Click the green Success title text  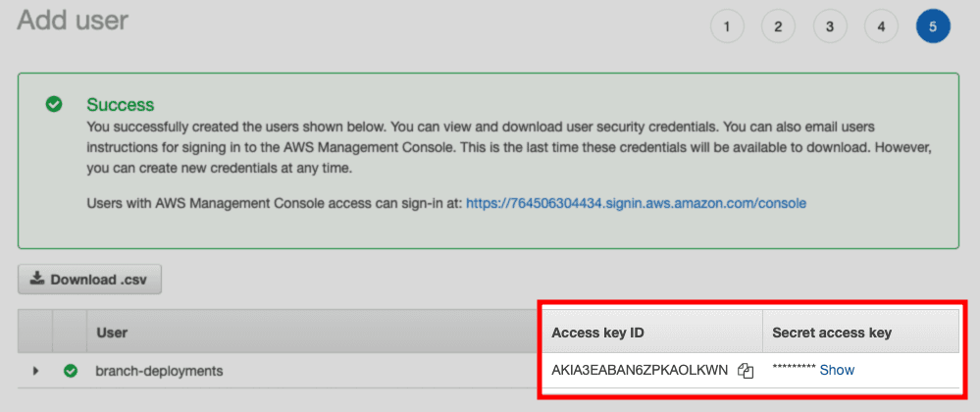click(120, 104)
